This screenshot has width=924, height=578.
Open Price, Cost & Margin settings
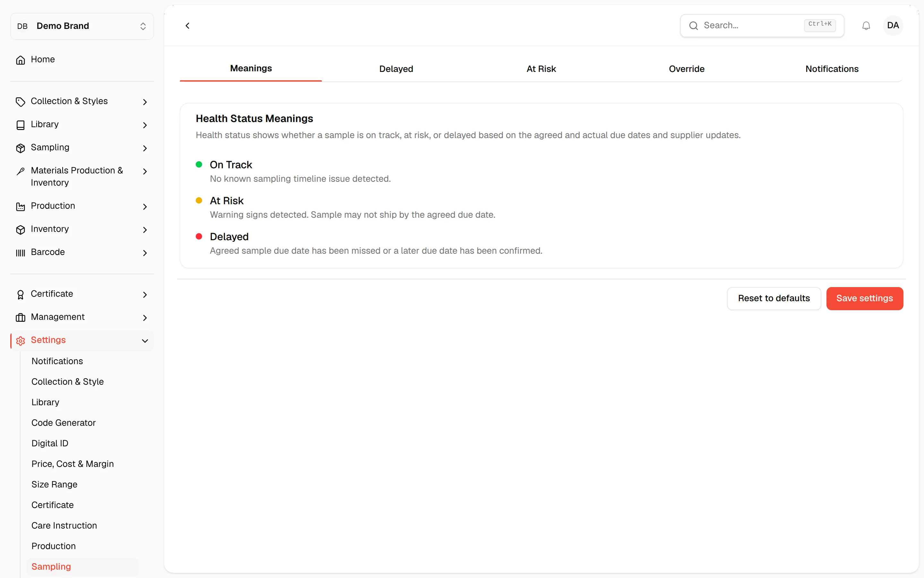[x=73, y=464]
